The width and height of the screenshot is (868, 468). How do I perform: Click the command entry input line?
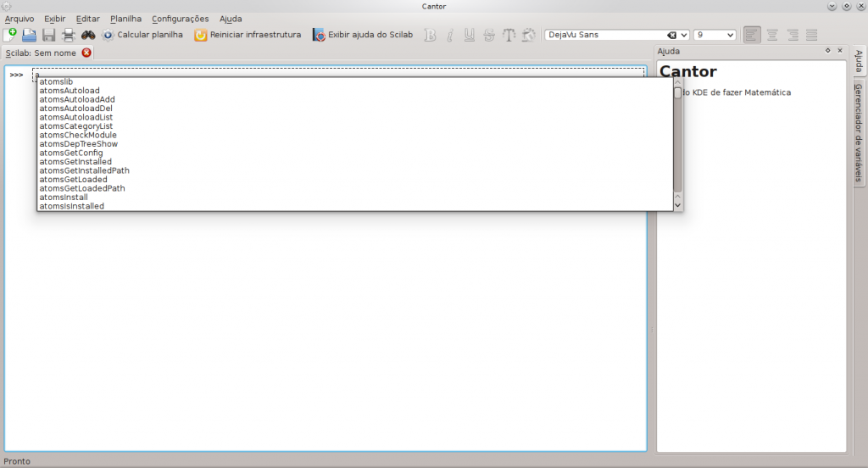339,73
